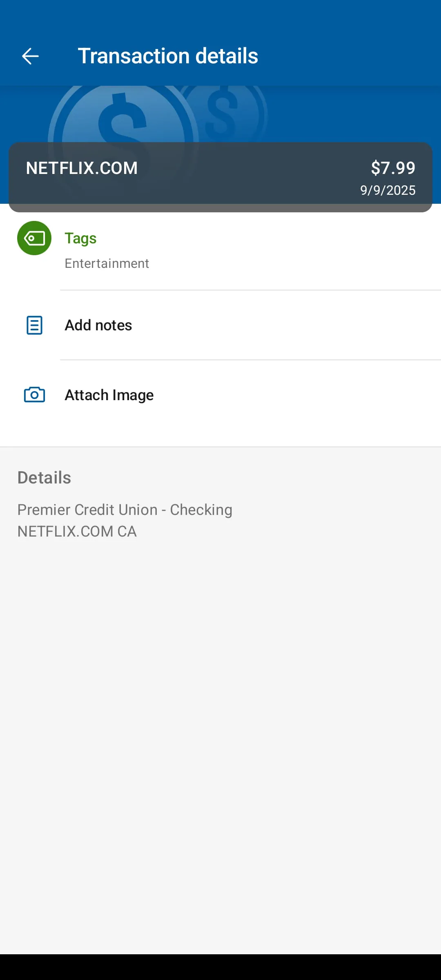
Task: Tap the back arrow to exit details
Action: click(30, 56)
